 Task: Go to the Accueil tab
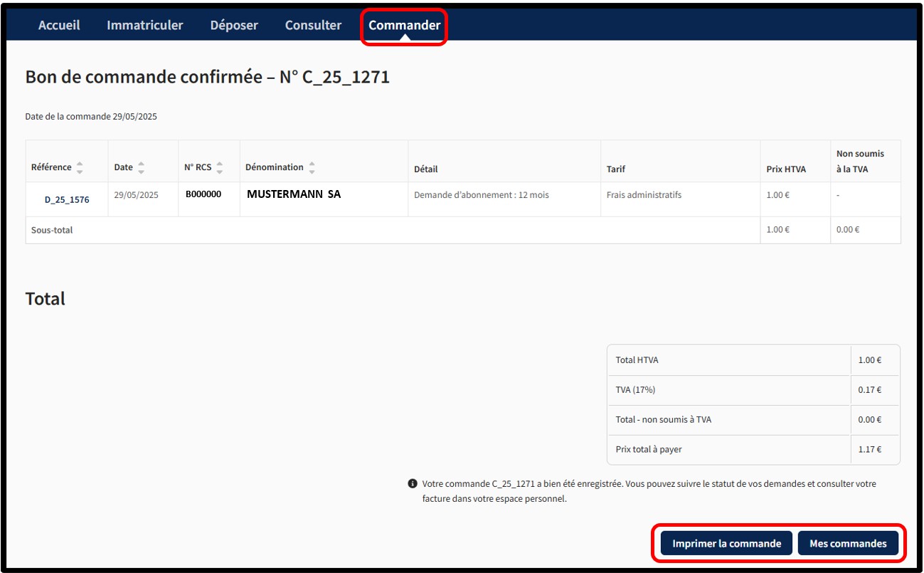(59, 25)
